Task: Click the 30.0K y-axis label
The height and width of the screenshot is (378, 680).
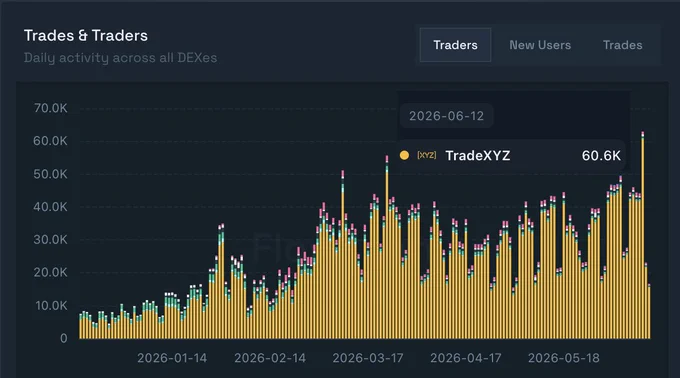Action: click(51, 240)
